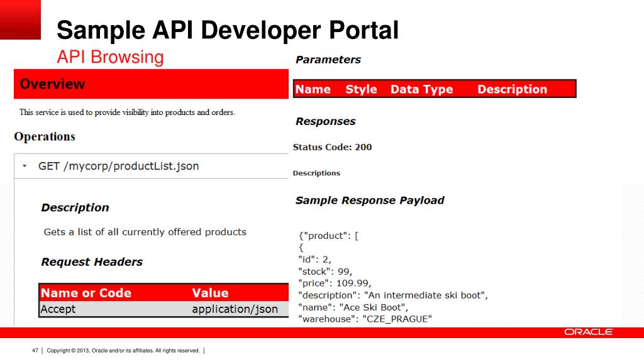This screenshot has width=644, height=362.
Task: Click the Overview header bar
Action: click(151, 84)
